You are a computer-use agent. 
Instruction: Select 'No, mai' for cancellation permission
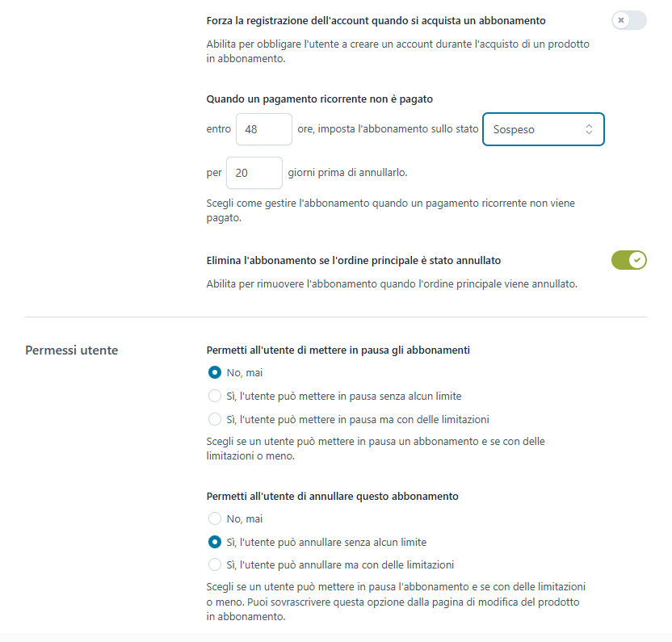(x=213, y=518)
